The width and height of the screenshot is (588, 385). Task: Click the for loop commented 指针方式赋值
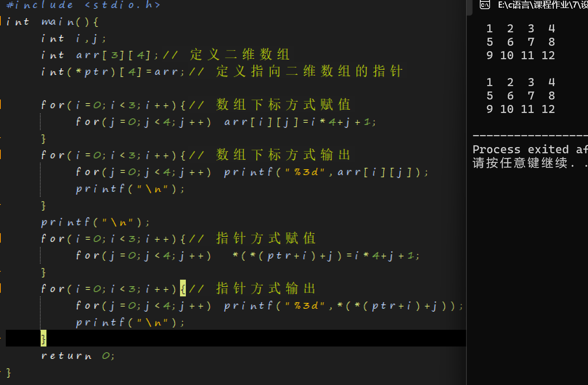pyautogui.click(x=178, y=239)
